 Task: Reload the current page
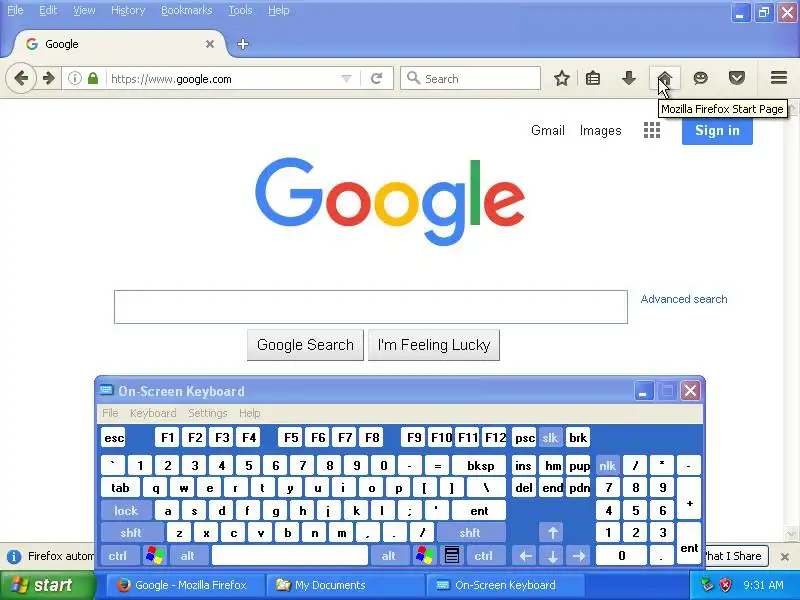377,79
